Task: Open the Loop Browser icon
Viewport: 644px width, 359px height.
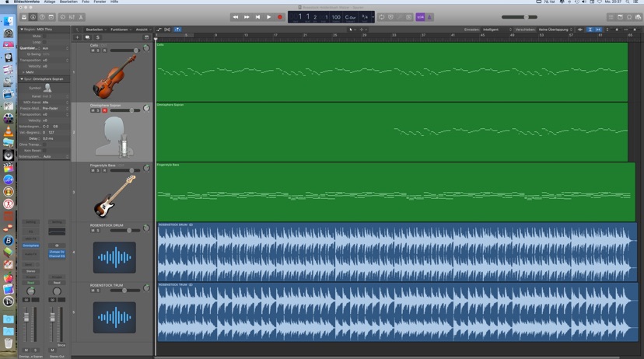Action: [x=629, y=17]
